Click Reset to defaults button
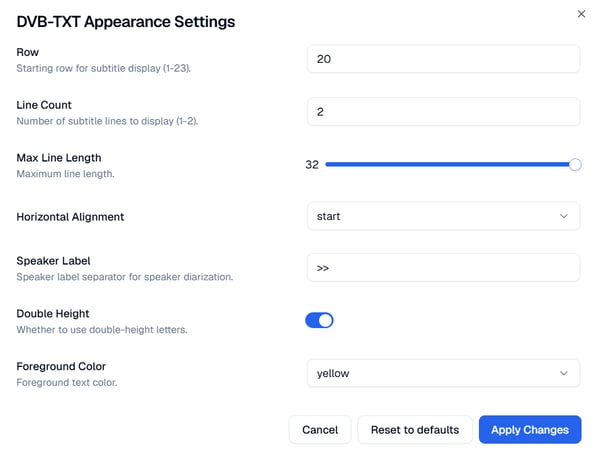Image resolution: width=596 pixels, height=460 pixels. [x=415, y=430]
